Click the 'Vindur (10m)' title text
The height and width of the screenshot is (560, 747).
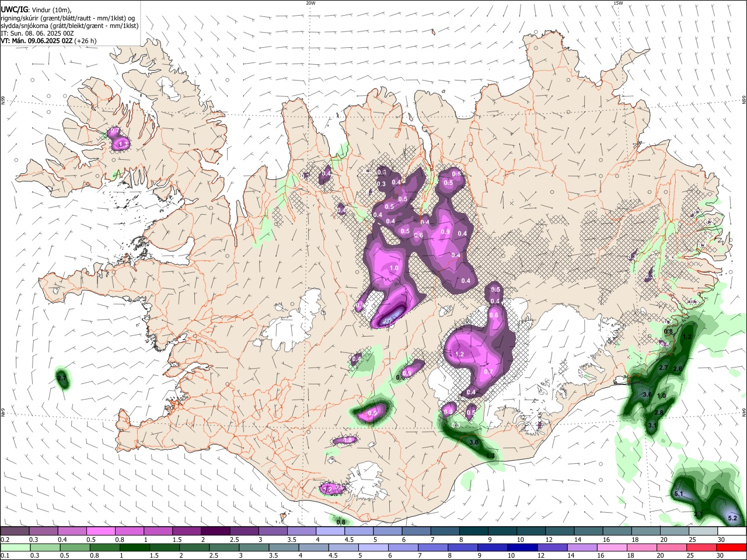coord(51,10)
